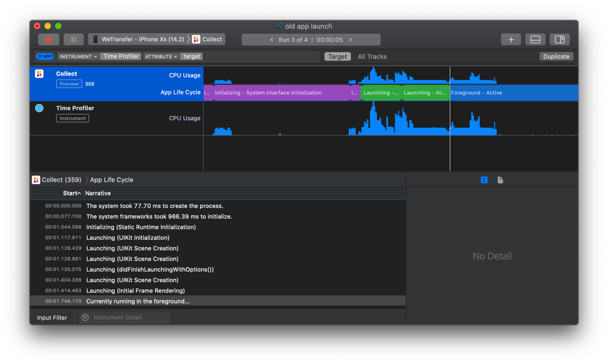Select the Collect target app icon

pyautogui.click(x=196, y=39)
